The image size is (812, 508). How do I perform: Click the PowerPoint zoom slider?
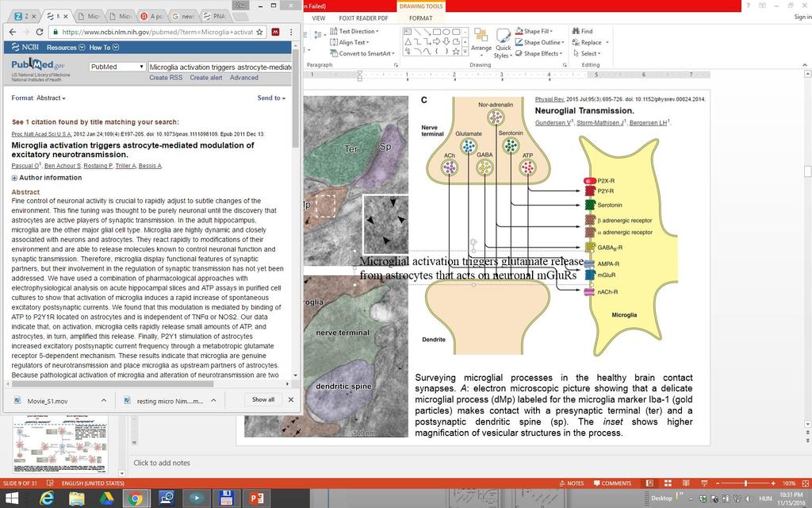(745, 483)
